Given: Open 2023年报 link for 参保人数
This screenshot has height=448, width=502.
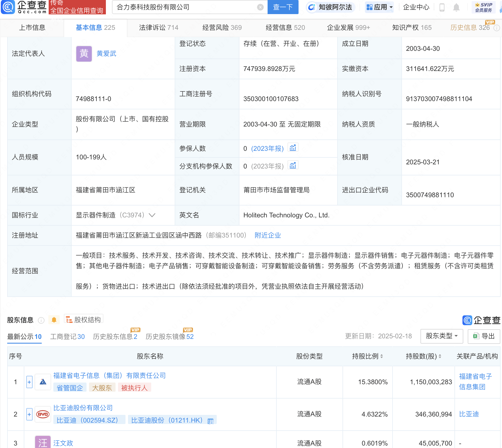Looking at the screenshot, I should click(267, 149).
